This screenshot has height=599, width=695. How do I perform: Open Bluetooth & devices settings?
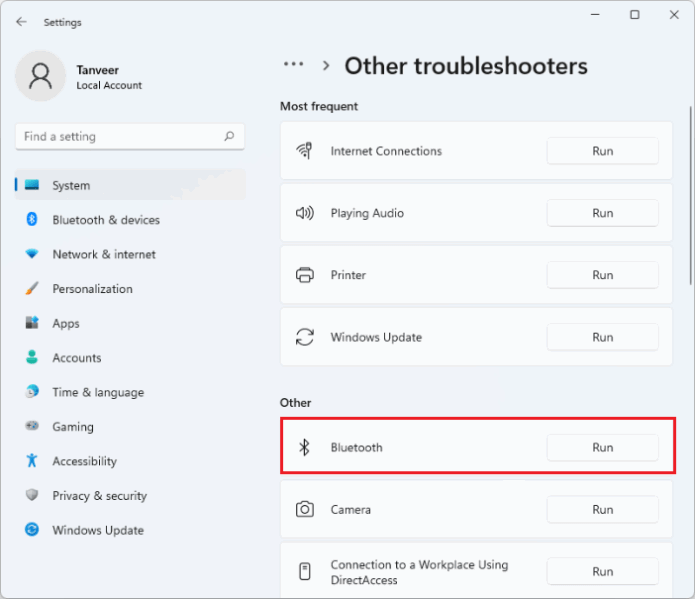pos(130,219)
